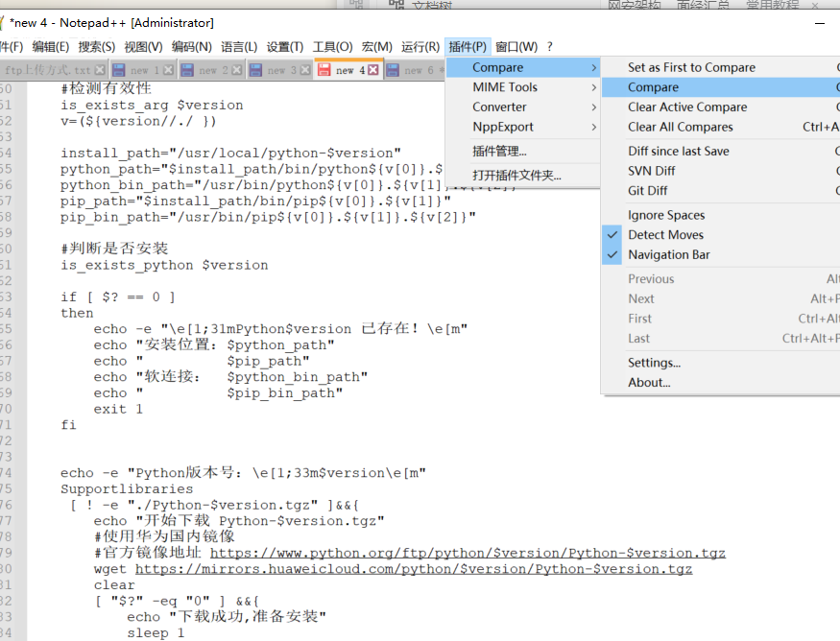Open the 窗口(W) menu

coord(518,46)
